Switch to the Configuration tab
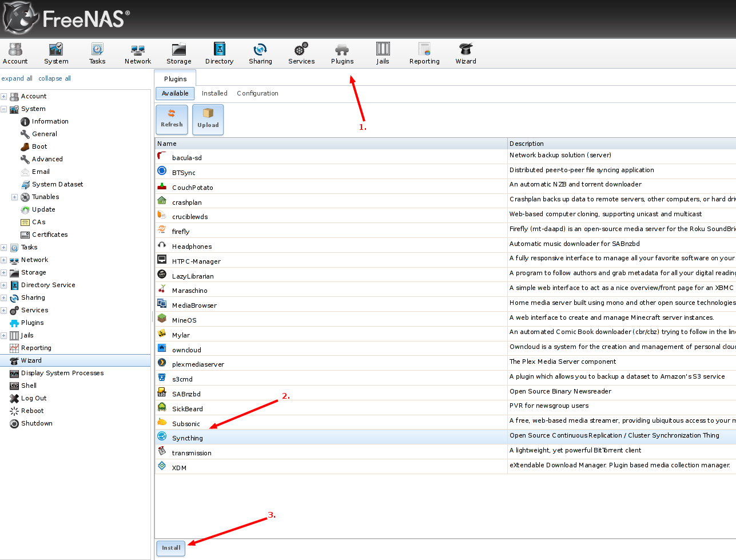This screenshot has height=560, width=736. [x=257, y=93]
